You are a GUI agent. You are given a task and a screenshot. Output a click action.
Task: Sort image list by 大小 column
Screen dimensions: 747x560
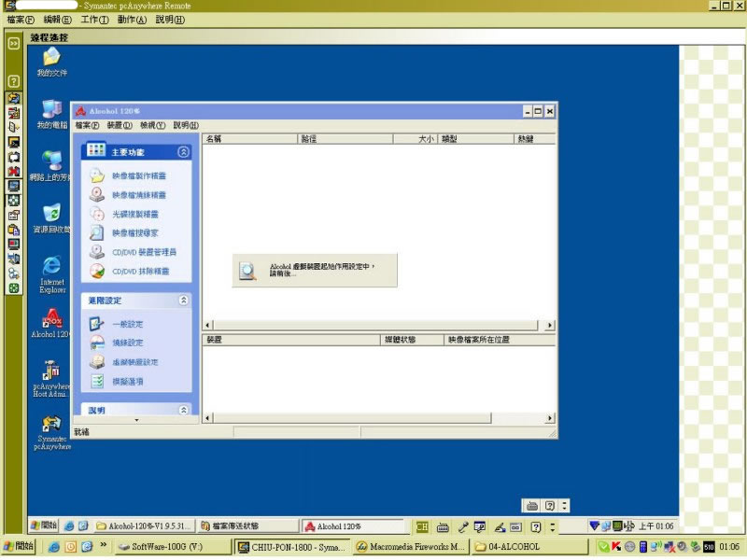(415, 139)
